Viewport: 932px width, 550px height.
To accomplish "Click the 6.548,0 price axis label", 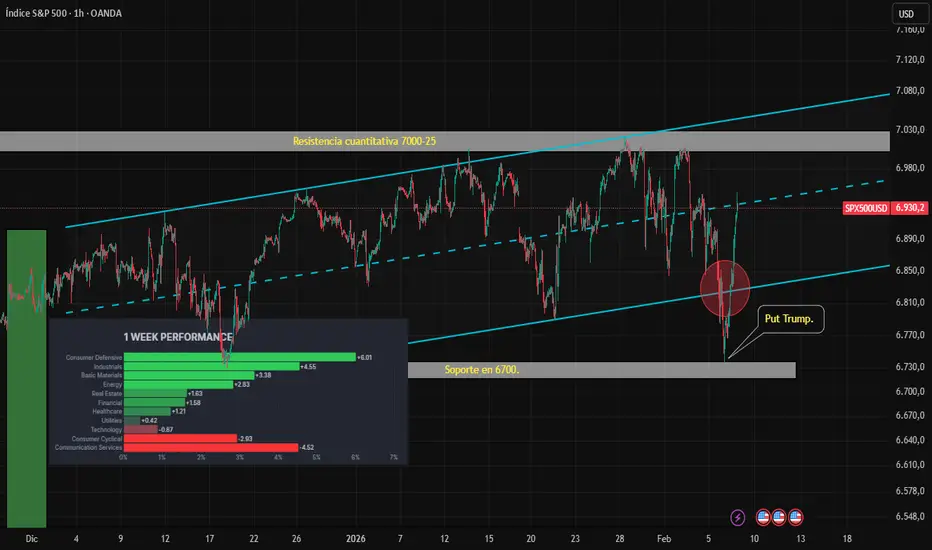I will (x=910, y=517).
